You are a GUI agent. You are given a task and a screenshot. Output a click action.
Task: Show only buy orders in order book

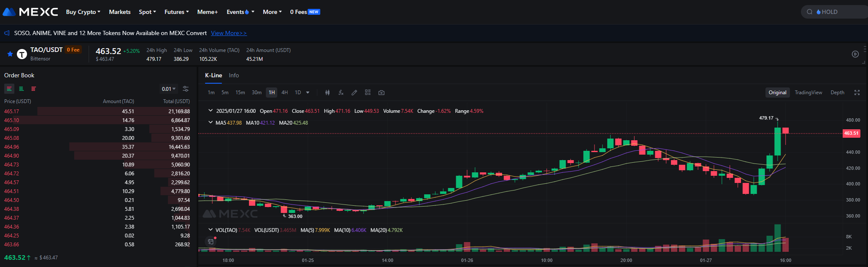[21, 89]
